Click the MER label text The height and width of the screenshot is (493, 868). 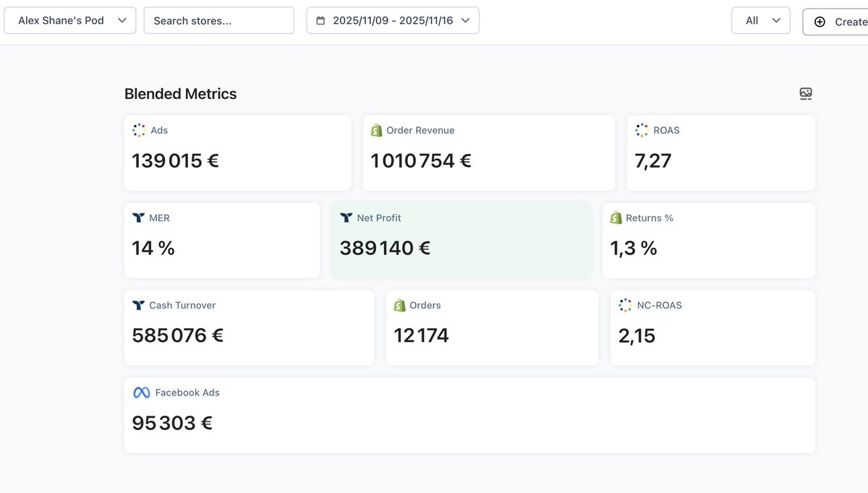pos(159,218)
